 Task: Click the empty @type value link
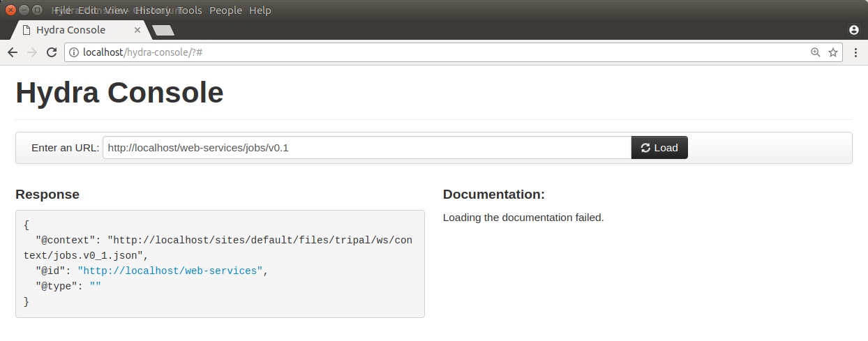(96, 286)
